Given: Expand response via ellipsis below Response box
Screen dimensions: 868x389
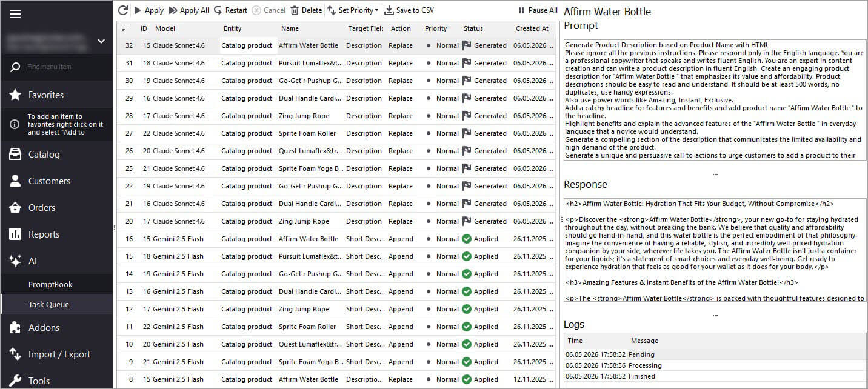Looking at the screenshot, I should coord(715,315).
